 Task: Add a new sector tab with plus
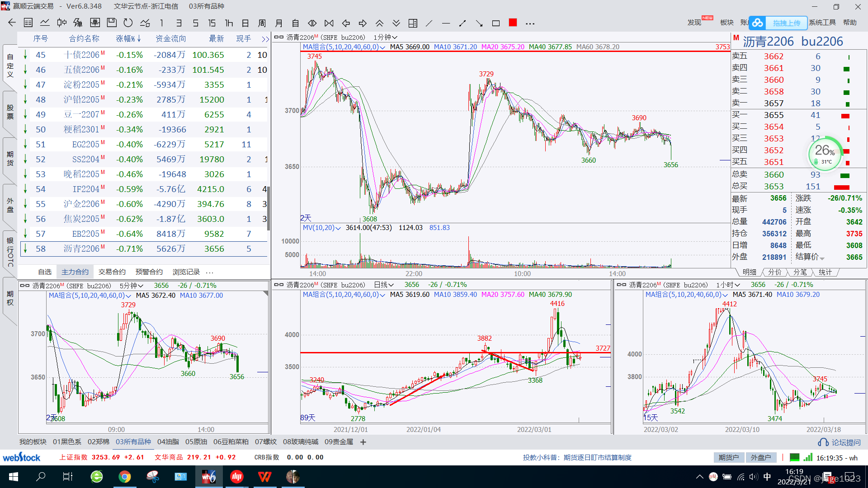tap(363, 442)
